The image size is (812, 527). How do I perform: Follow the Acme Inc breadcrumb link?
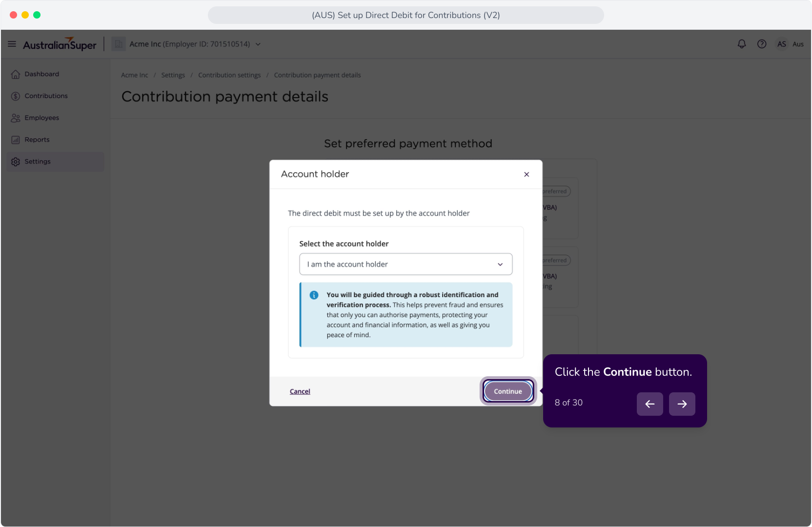point(135,75)
